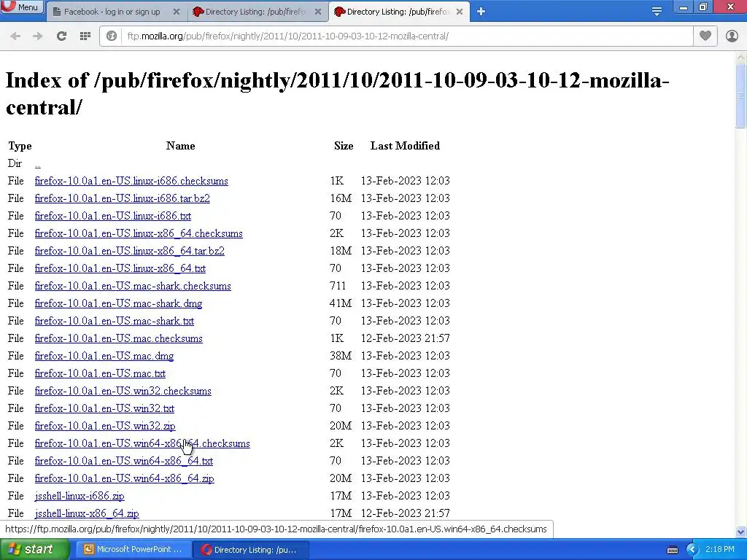747x560 pixels.
Task: Click the vertical scrollbar thumb
Action: [x=741, y=96]
